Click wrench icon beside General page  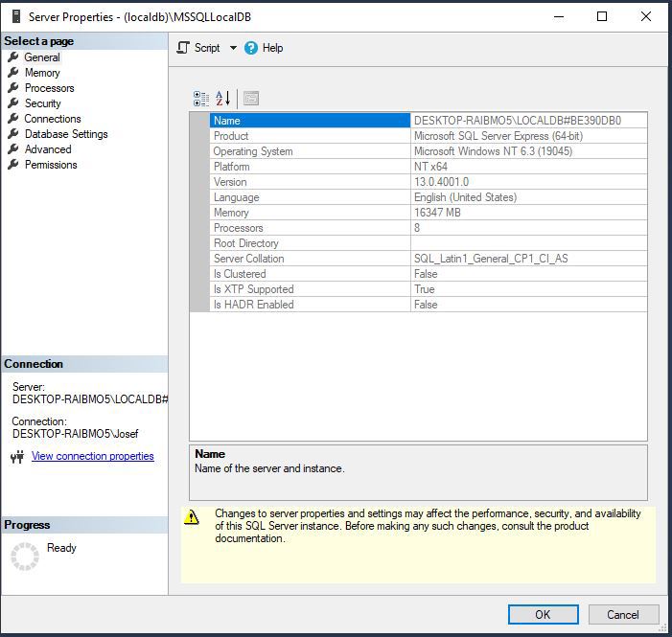tap(13, 57)
